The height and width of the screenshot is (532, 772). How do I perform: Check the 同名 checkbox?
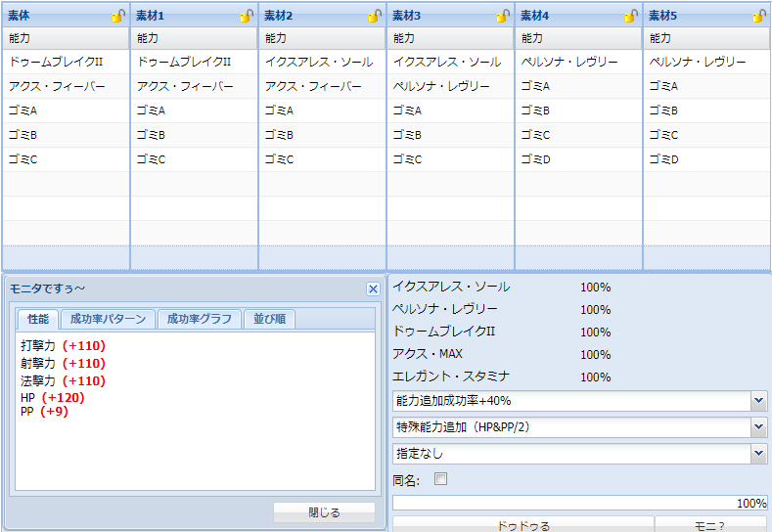[x=440, y=479]
